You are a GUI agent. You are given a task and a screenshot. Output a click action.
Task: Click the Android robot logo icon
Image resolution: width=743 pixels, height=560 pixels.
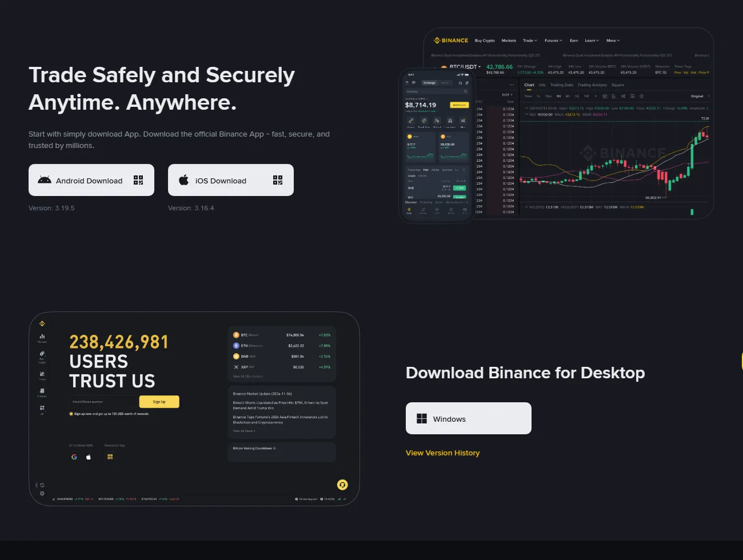44,180
